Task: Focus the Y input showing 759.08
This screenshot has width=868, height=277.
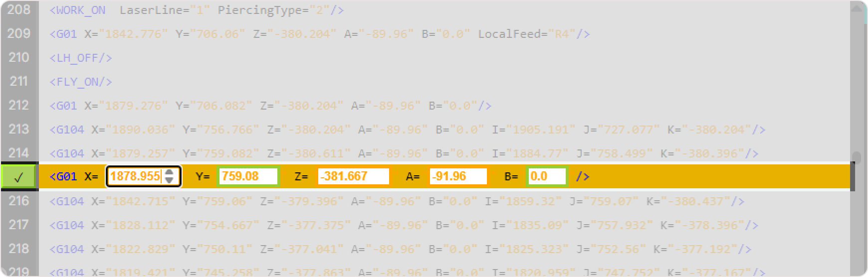Action: (248, 176)
